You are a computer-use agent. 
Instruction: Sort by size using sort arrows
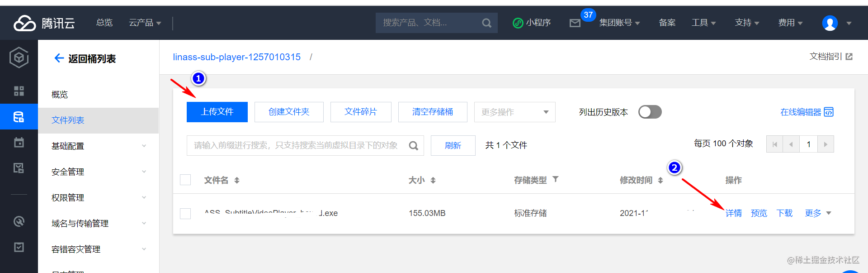point(433,180)
